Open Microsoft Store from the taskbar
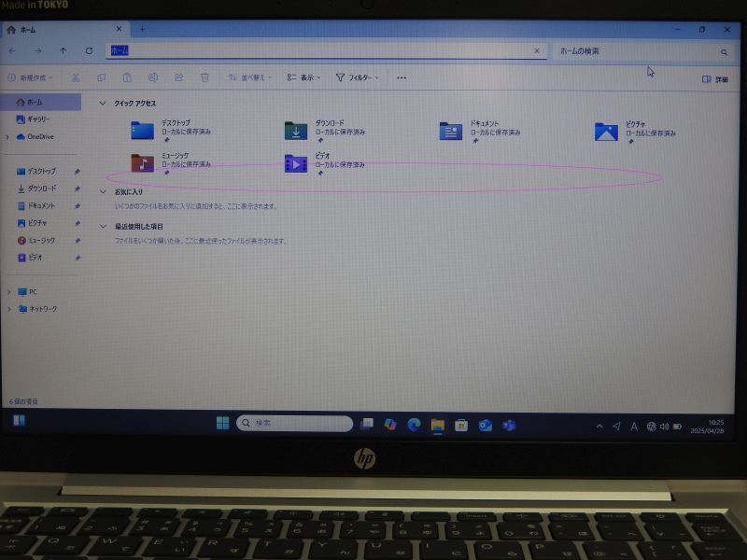This screenshot has width=747, height=560. coord(461,426)
